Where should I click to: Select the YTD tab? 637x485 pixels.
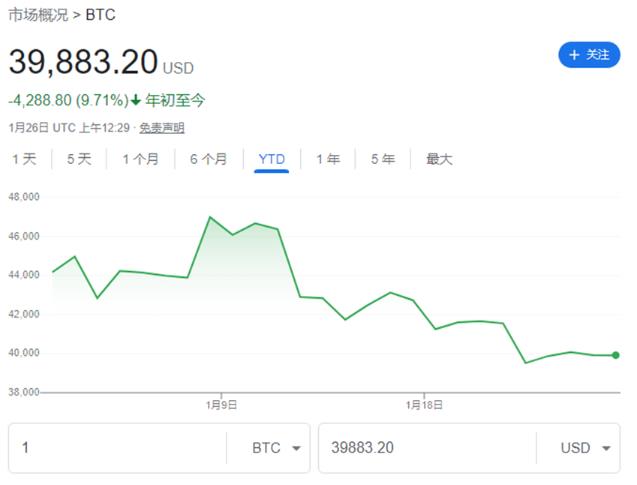pyautogui.click(x=271, y=159)
